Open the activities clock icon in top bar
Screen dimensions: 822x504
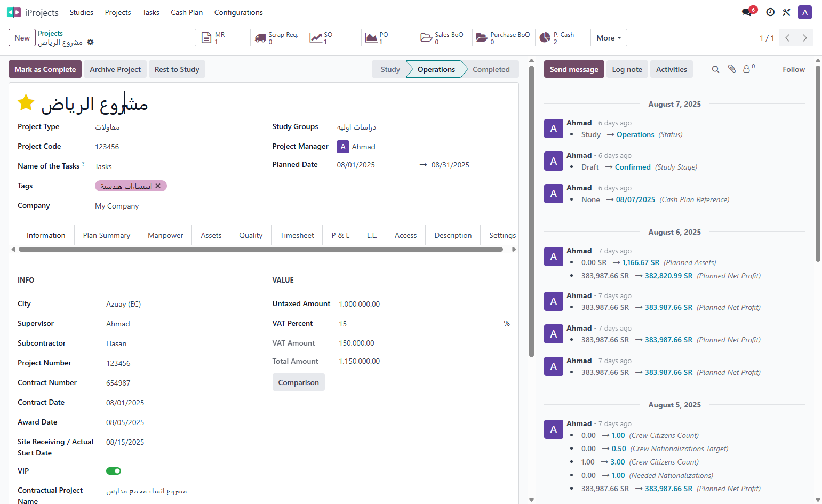coord(770,12)
